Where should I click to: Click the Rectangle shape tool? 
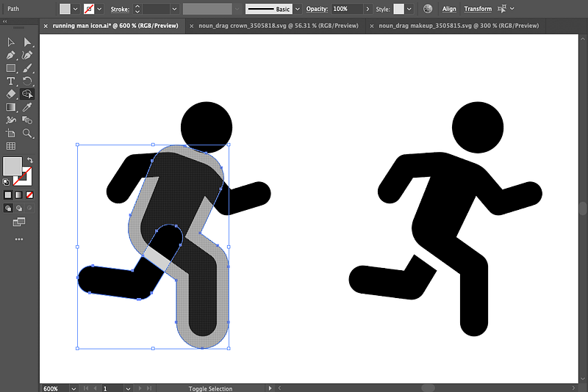click(x=11, y=68)
